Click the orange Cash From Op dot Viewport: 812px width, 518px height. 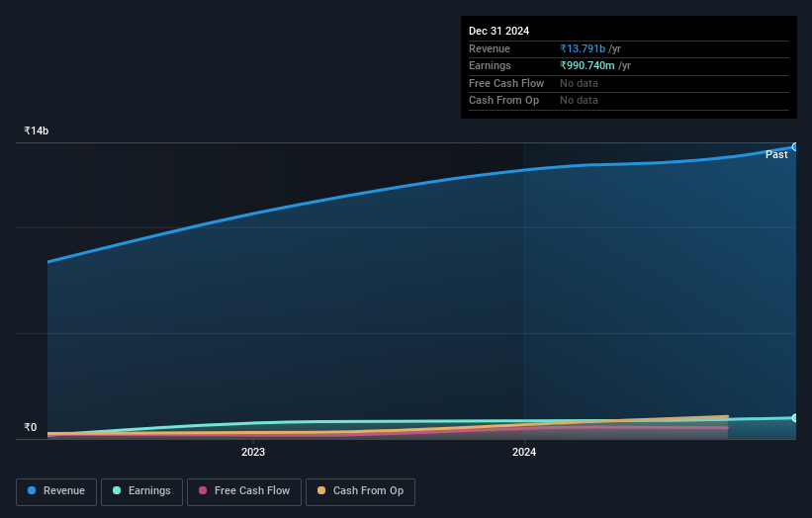point(321,490)
